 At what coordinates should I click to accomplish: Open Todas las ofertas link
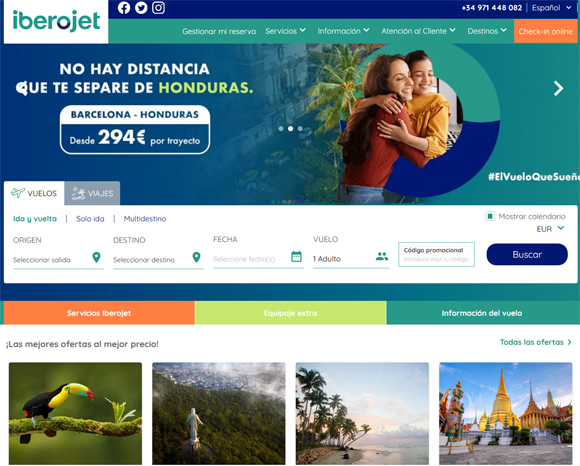point(536,342)
